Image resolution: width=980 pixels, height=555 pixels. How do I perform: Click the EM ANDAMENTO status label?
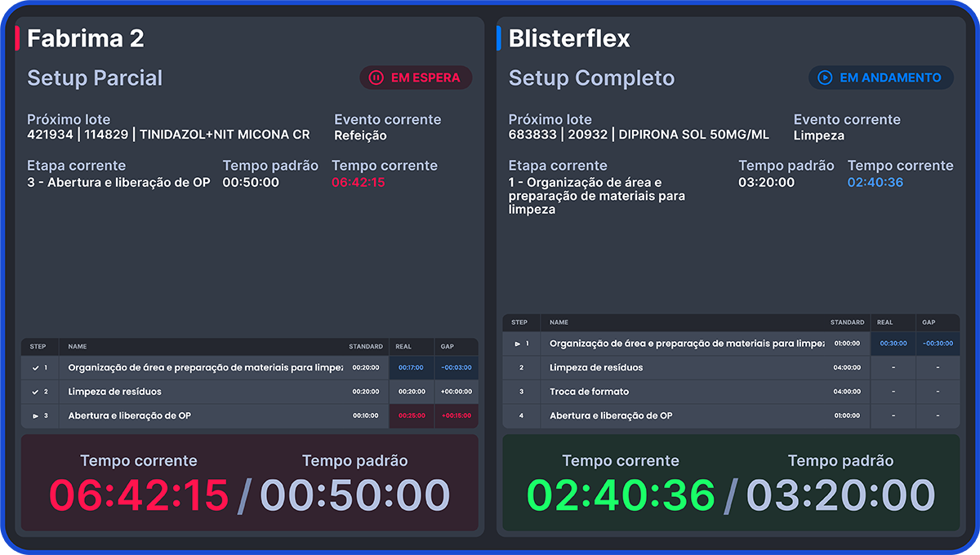coord(890,78)
